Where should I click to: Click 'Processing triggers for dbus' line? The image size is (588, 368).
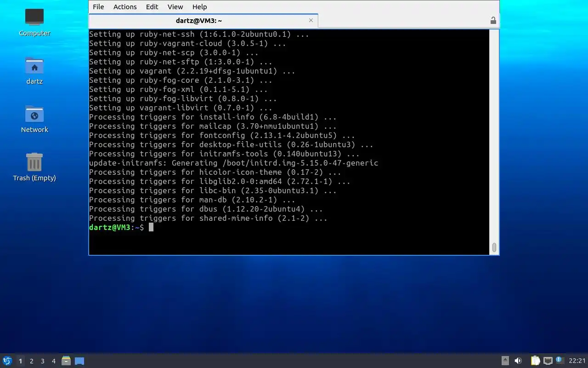(206, 209)
